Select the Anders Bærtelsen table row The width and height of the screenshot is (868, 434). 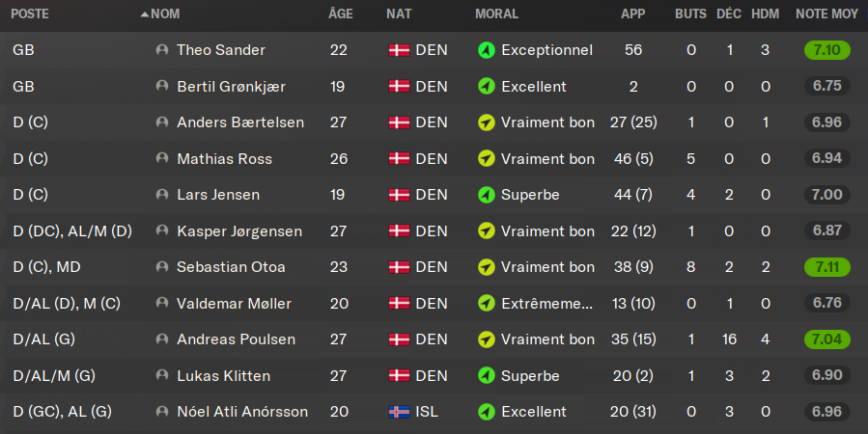coord(434,122)
